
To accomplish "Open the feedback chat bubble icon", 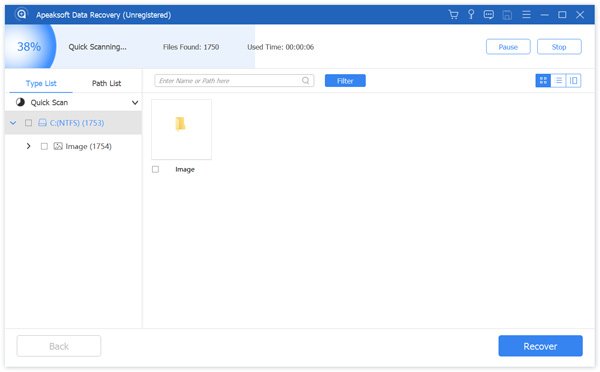I will (x=489, y=15).
